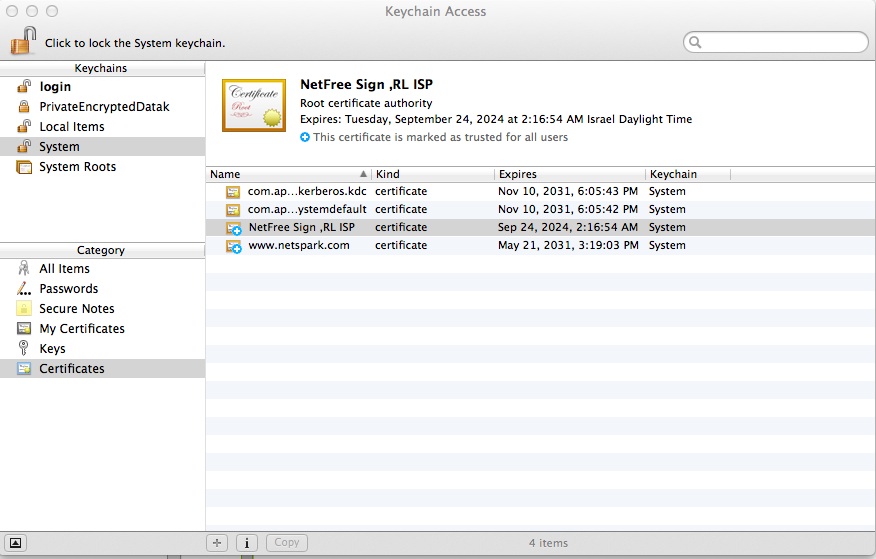This screenshot has width=876, height=559.
Task: Click the System keychain padlock icon
Action: [x=24, y=146]
